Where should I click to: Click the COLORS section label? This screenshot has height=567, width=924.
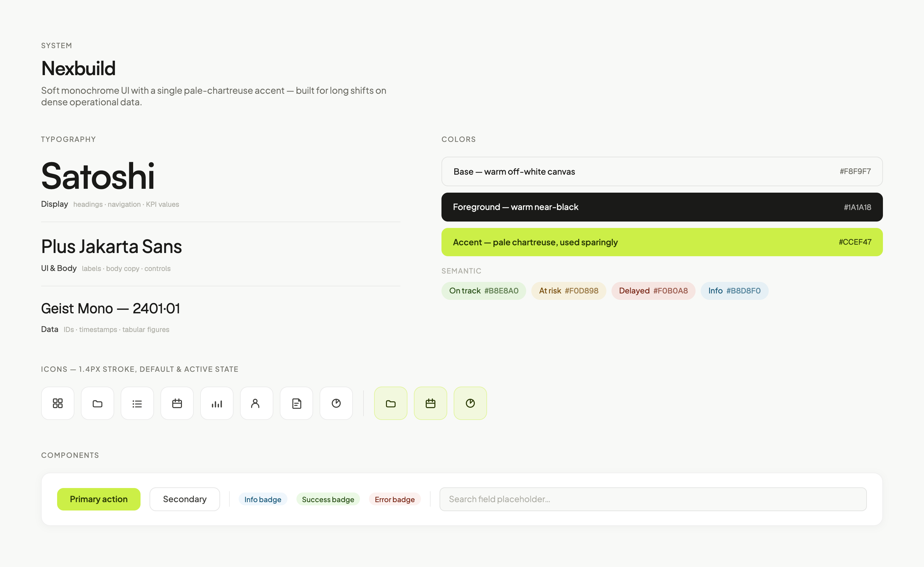[x=458, y=139]
